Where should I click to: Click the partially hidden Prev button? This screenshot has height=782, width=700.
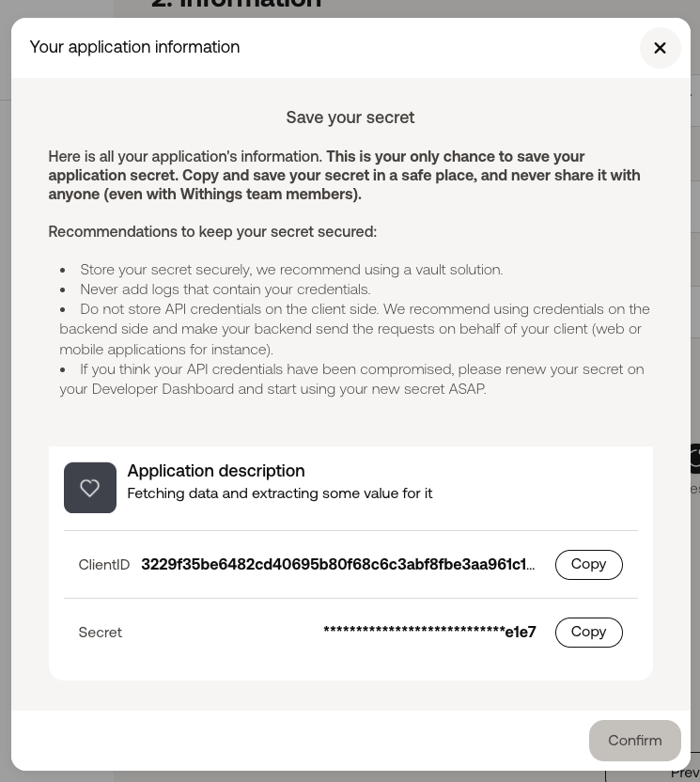coord(685,773)
